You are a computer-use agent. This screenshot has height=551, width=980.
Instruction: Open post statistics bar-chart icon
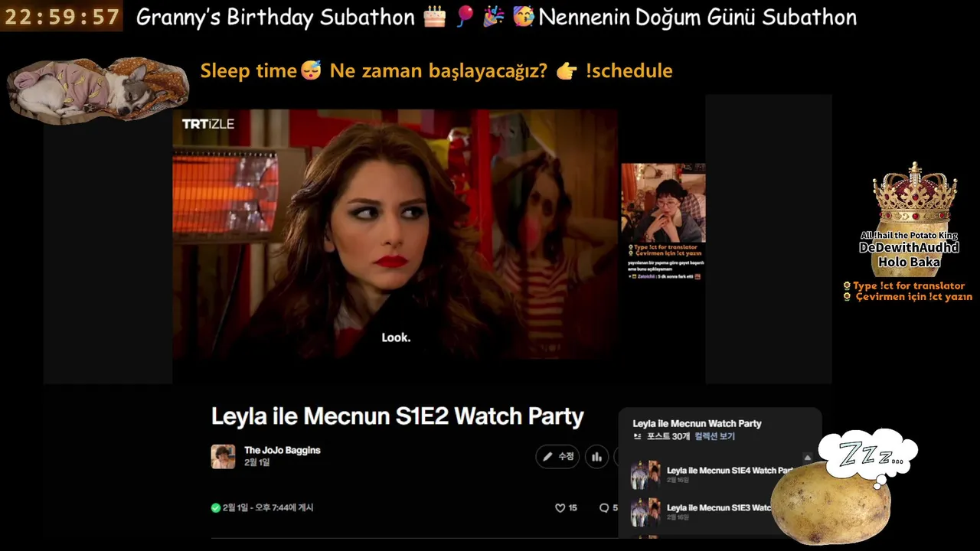(596, 457)
